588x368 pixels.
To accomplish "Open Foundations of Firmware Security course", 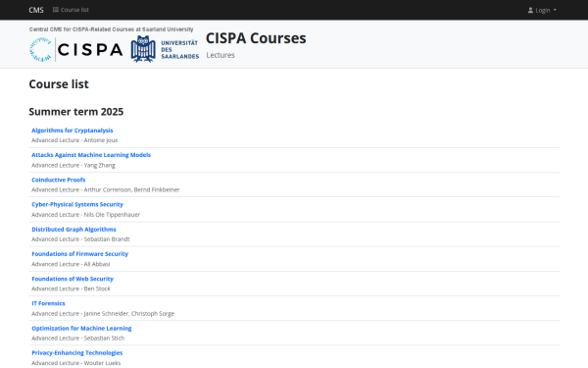I will click(80, 254).
